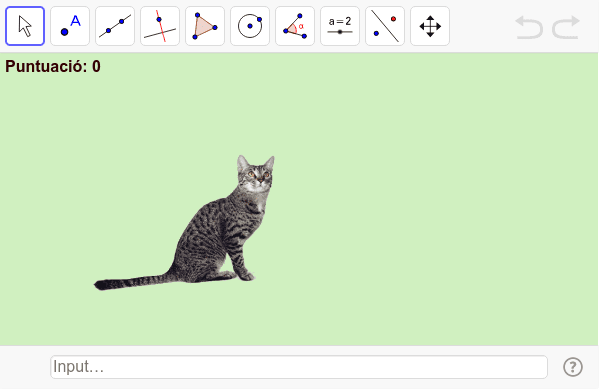Select the Line through two points tool
Screen dimensions: 600x390
pyautogui.click(x=115, y=26)
